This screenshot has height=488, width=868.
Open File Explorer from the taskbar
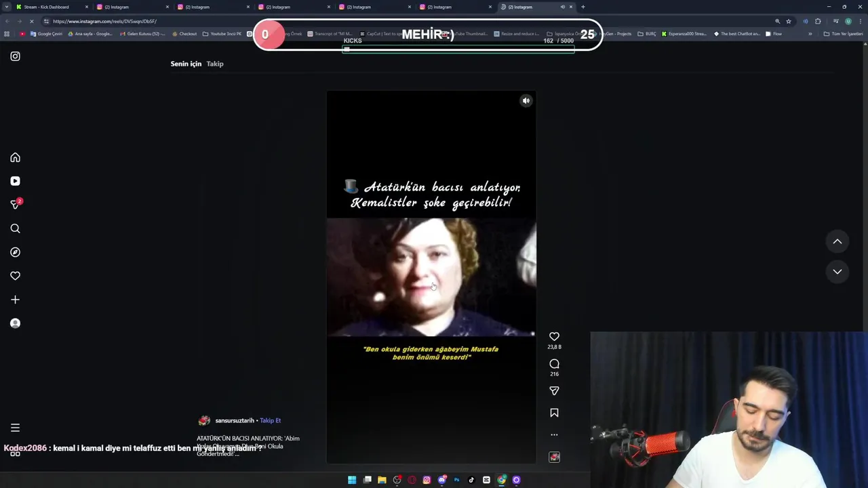[x=382, y=480]
